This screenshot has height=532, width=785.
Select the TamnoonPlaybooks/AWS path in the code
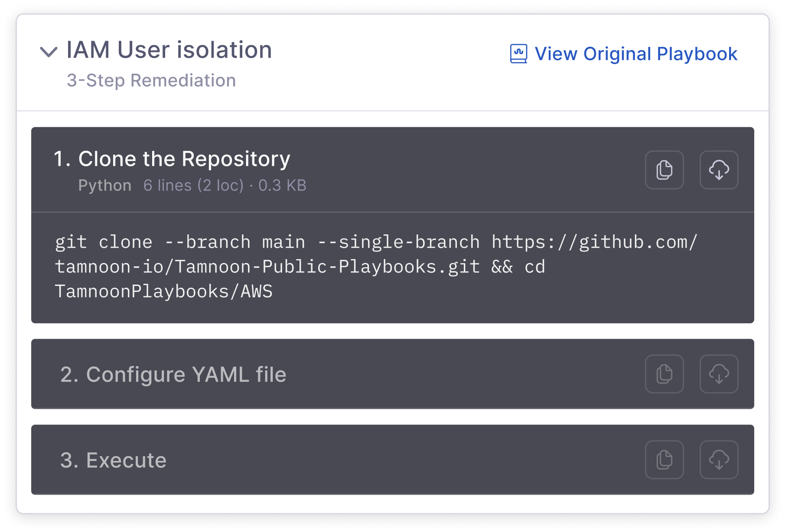coord(163,291)
